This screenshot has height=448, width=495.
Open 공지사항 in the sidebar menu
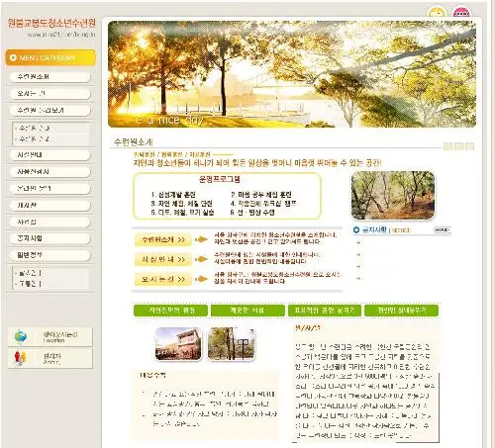click(49, 238)
